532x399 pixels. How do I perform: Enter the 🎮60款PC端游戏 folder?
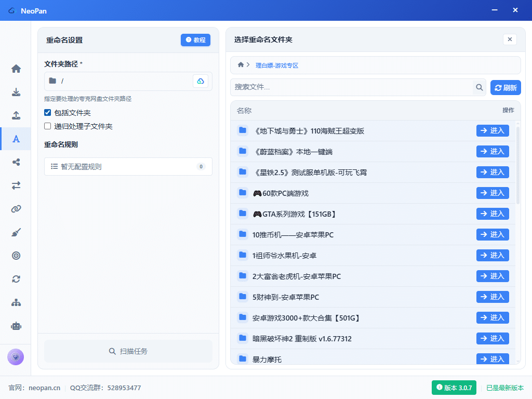pyautogui.click(x=492, y=193)
